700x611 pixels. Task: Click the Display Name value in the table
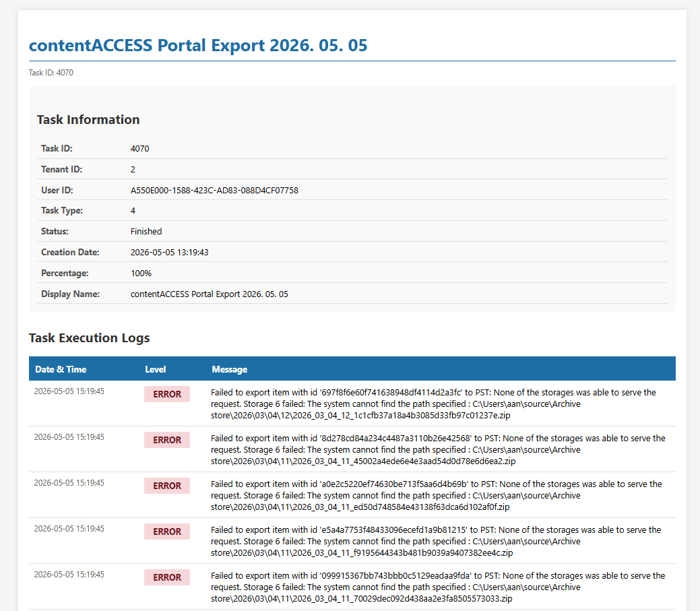point(209,294)
